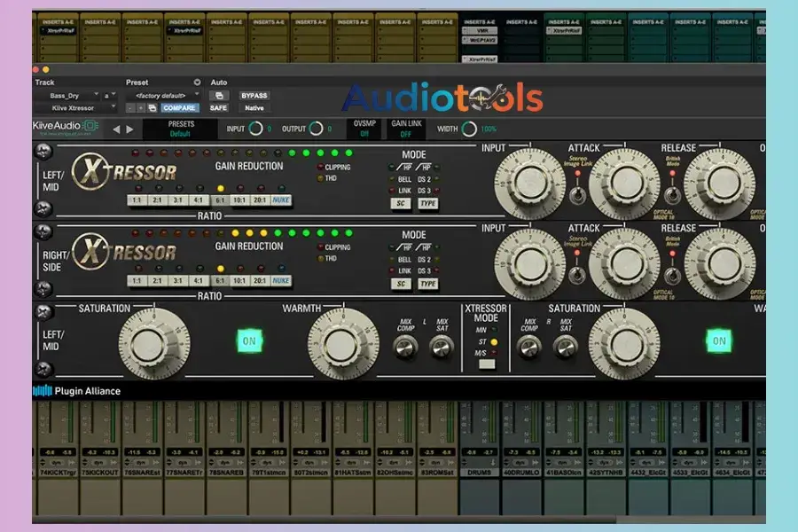The width and height of the screenshot is (798, 532).
Task: Click the SC sidechain button
Action: click(x=401, y=203)
